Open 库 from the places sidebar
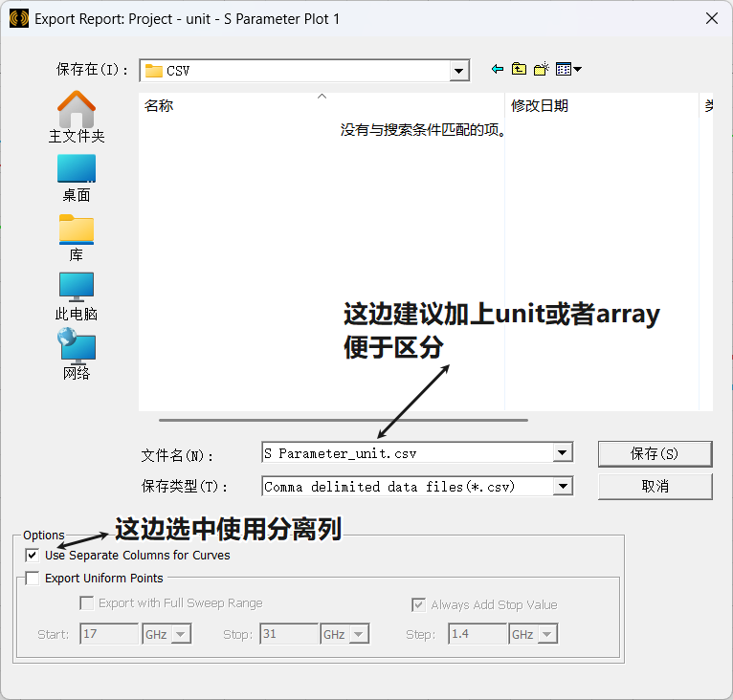The image size is (733, 700). pos(77,237)
